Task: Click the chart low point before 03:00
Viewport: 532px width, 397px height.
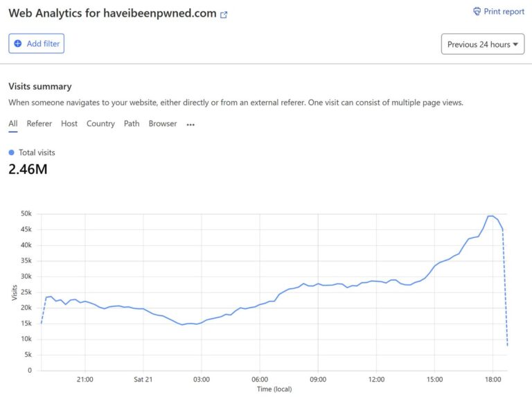Action: pos(182,325)
